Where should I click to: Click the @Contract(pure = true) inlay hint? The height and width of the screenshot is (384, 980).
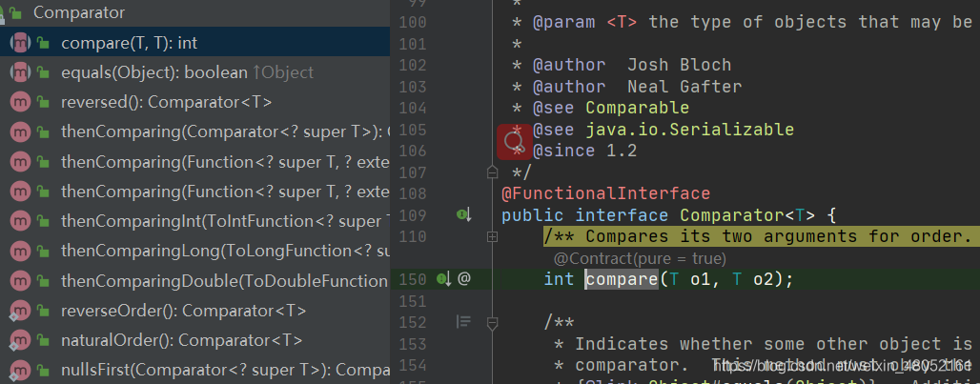640,258
